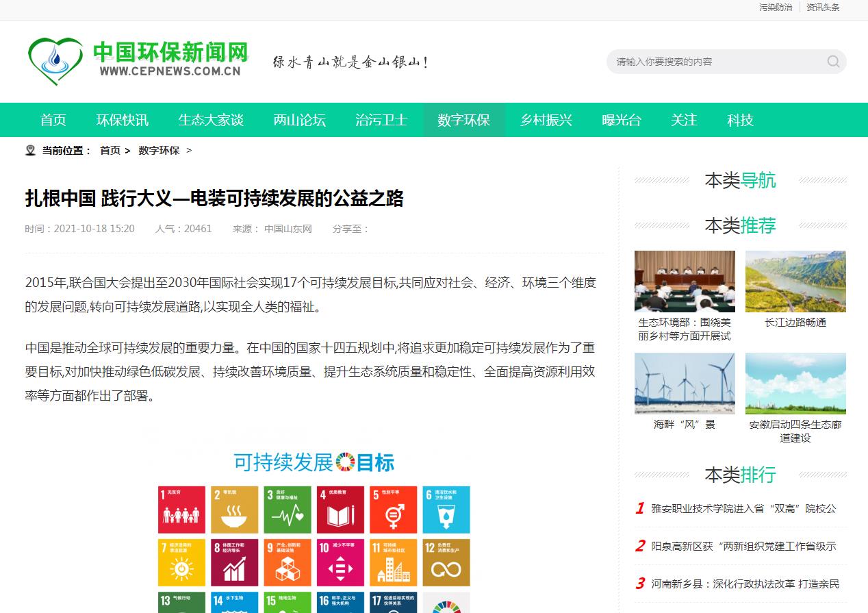
Task: Open the 首页 navigation tab
Action: (53, 120)
